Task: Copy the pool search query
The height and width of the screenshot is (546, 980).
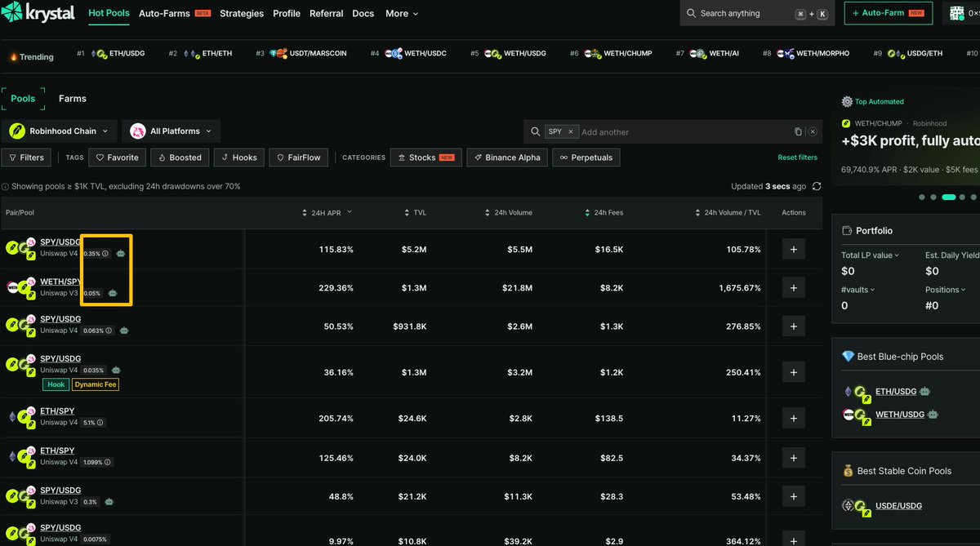Action: click(798, 131)
